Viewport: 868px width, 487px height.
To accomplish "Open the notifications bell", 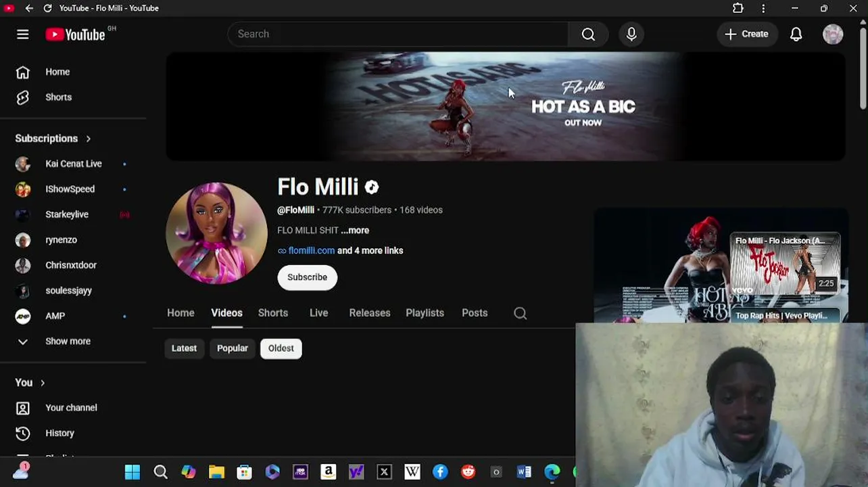I will click(x=796, y=34).
